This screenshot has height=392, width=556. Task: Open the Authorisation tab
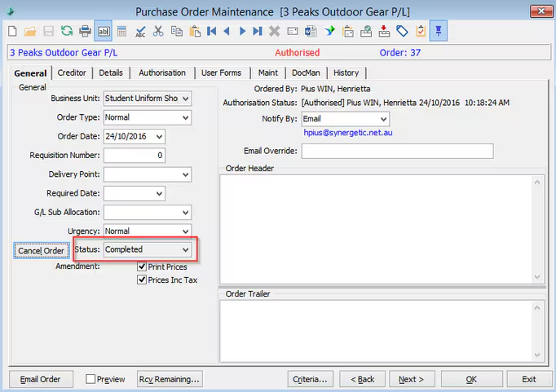[162, 73]
